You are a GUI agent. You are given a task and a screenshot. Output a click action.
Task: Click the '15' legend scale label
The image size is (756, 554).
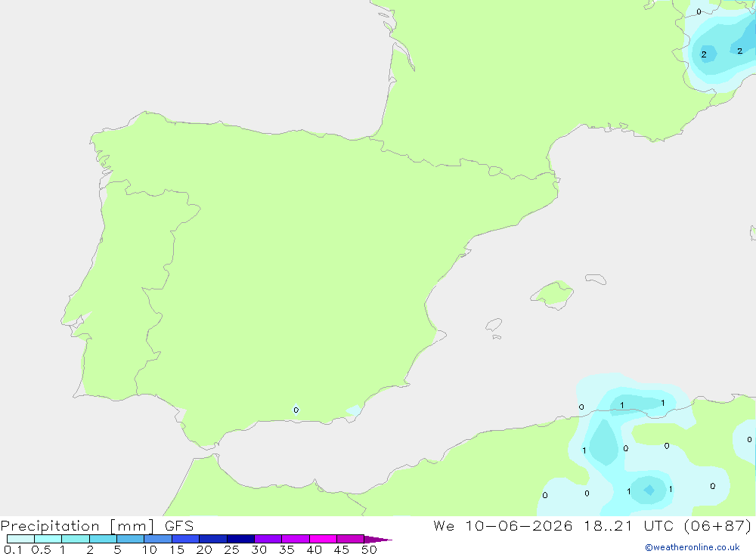[x=177, y=549]
